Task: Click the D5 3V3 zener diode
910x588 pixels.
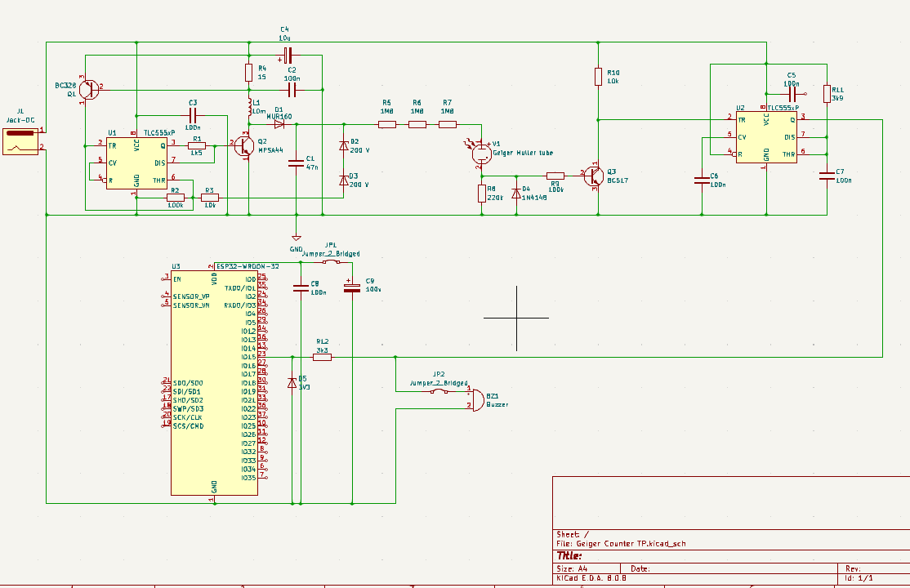Action: point(292,383)
